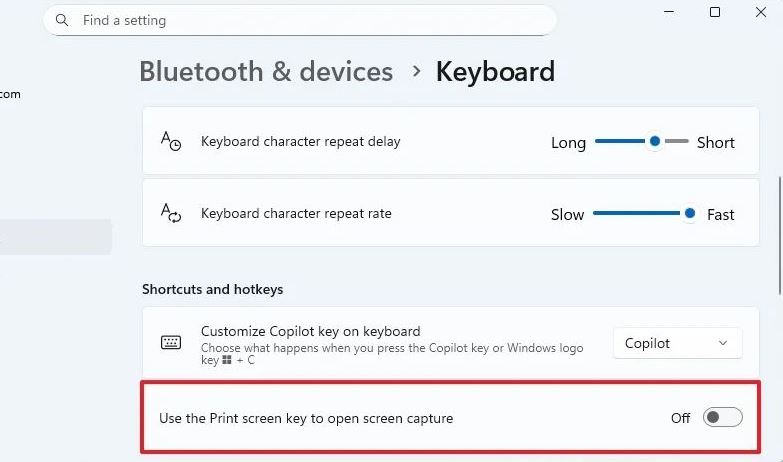Click the keyboard repeat delay icon
783x462 pixels.
pyautogui.click(x=171, y=141)
